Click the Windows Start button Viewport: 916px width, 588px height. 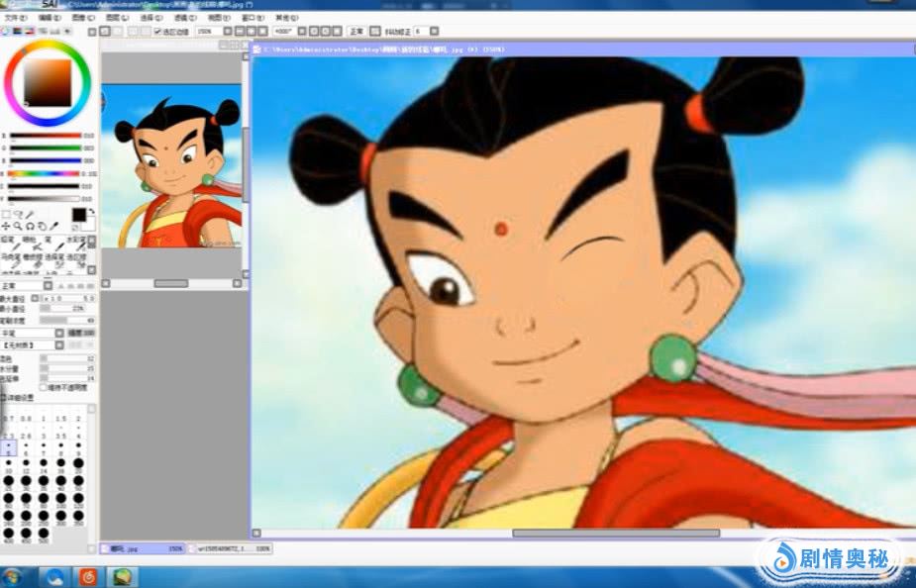[13, 576]
